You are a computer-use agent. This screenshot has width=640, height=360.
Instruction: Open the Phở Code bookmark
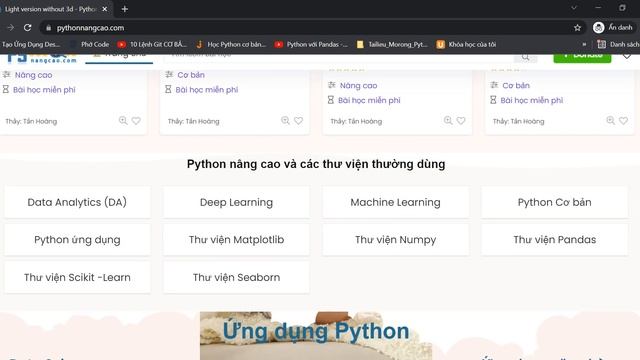[90, 44]
